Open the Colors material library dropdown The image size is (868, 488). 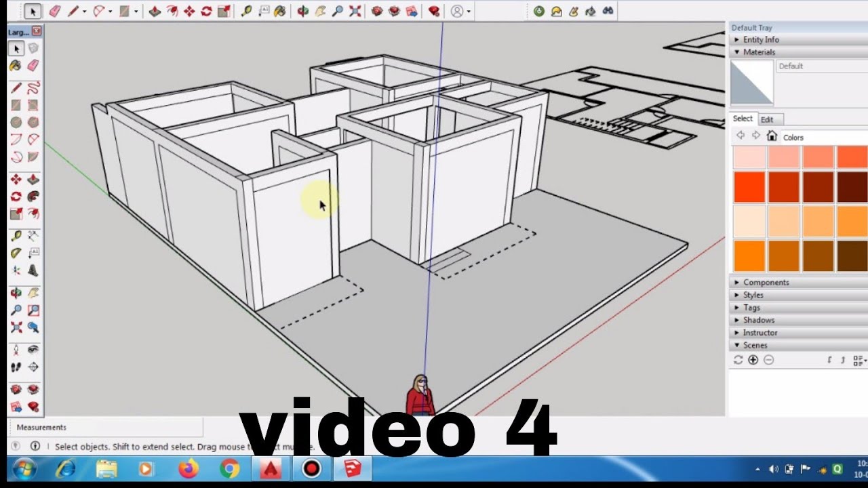click(824, 137)
